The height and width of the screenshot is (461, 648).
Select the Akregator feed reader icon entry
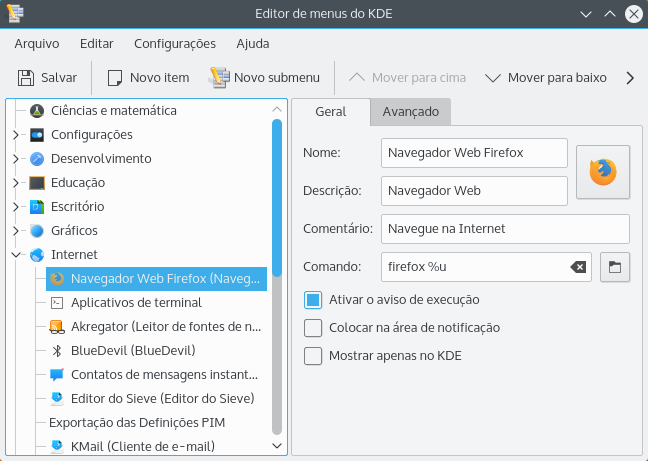[57, 326]
